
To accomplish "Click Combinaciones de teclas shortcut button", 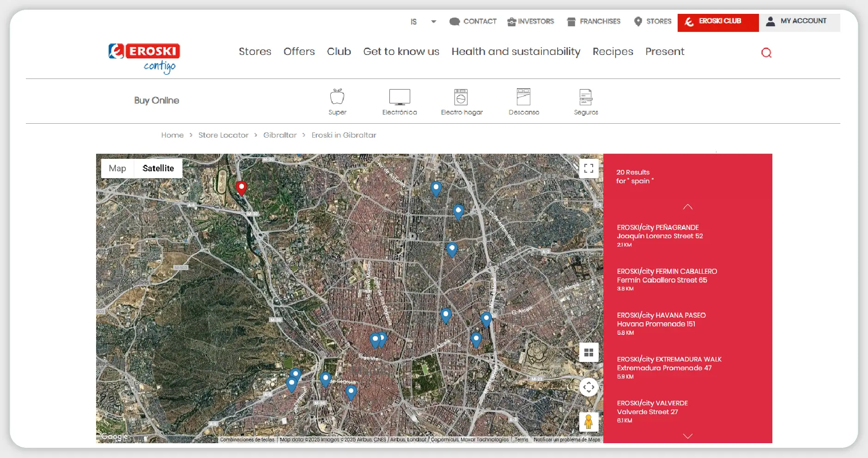I will click(x=247, y=440).
